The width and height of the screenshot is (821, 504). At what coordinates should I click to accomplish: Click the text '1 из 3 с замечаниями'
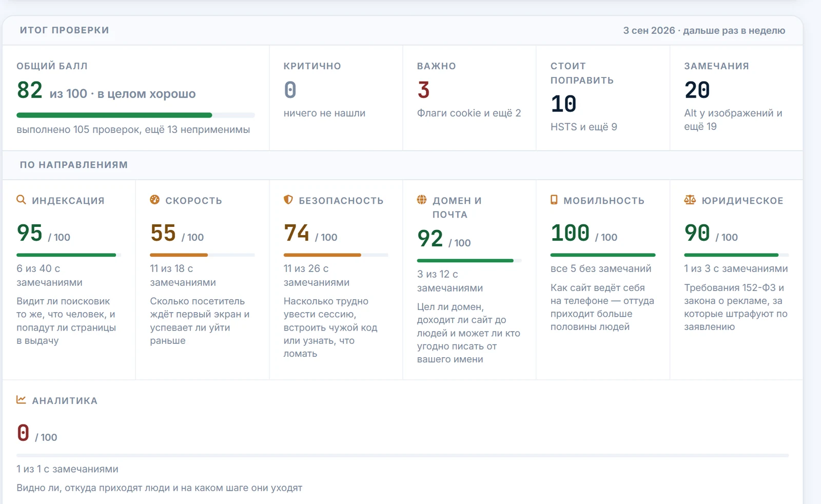click(736, 268)
